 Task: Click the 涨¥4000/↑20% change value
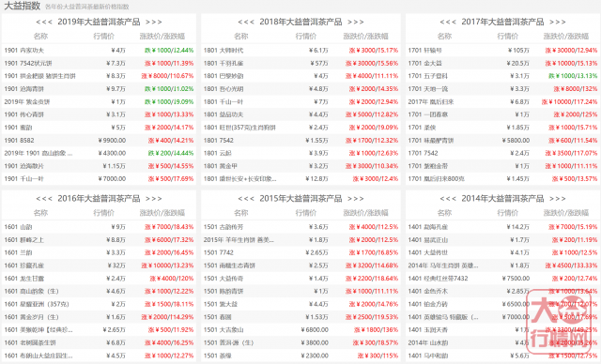click(172, 279)
